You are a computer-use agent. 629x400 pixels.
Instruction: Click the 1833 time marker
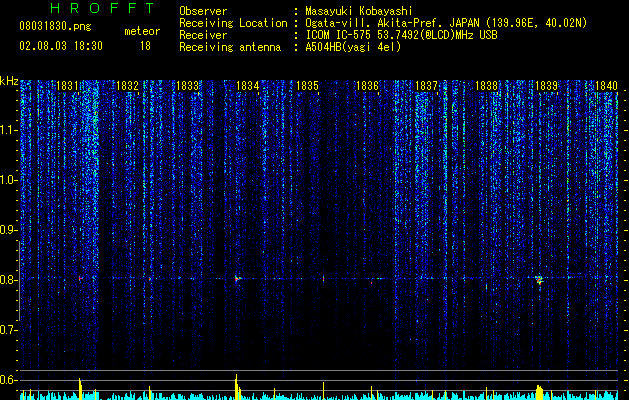point(187,86)
